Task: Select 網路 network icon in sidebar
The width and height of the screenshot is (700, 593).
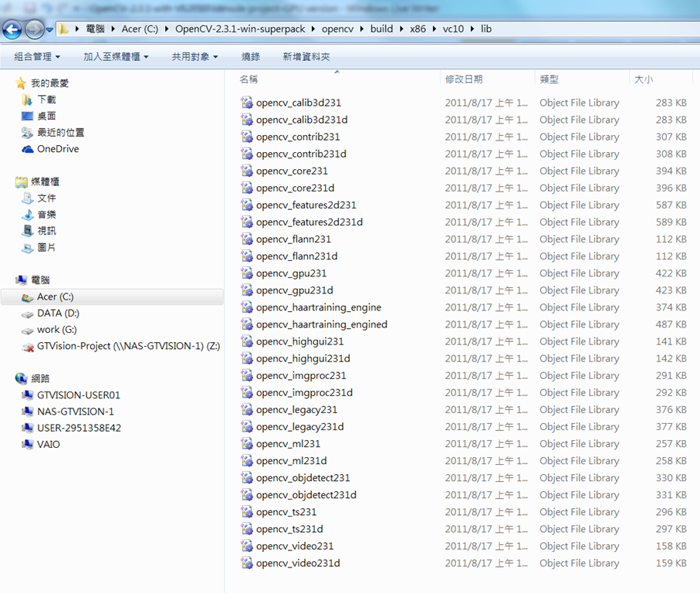Action: tap(21, 378)
